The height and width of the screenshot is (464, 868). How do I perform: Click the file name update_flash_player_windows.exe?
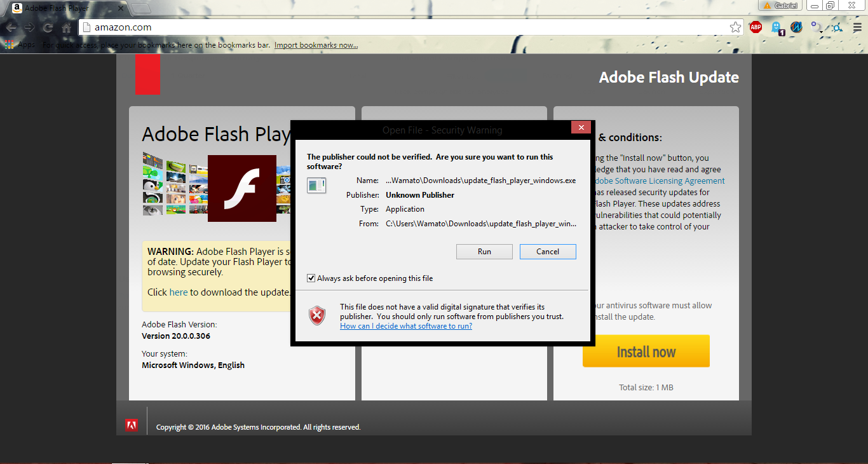[480, 181]
